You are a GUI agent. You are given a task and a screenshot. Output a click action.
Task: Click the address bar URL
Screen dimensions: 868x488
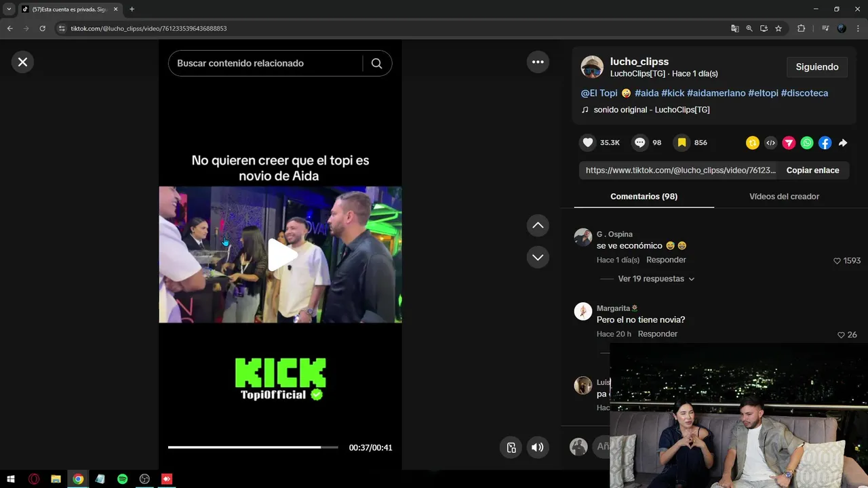click(149, 28)
